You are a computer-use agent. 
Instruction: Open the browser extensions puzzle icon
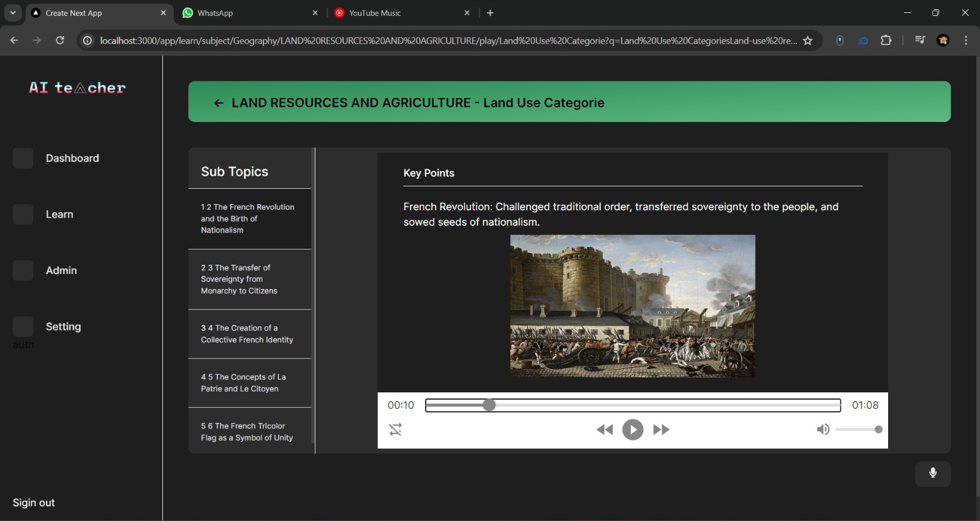pyautogui.click(x=886, y=40)
